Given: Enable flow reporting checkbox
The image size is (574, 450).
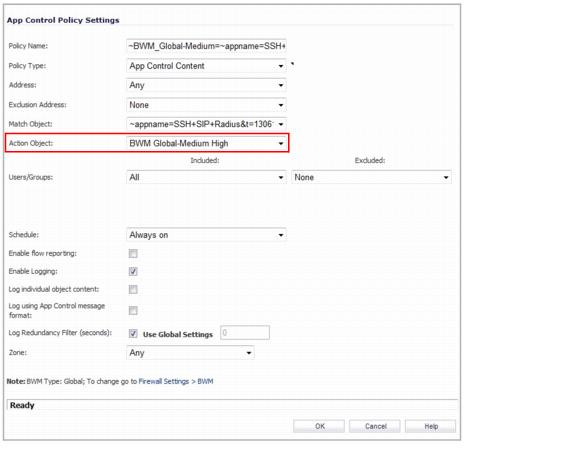Looking at the screenshot, I should point(133,253).
